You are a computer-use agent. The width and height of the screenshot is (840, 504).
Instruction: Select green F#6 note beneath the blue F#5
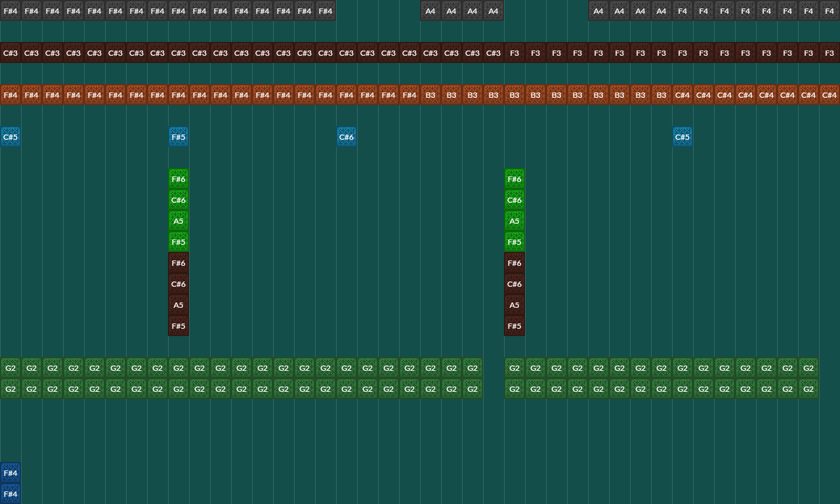pyautogui.click(x=178, y=179)
